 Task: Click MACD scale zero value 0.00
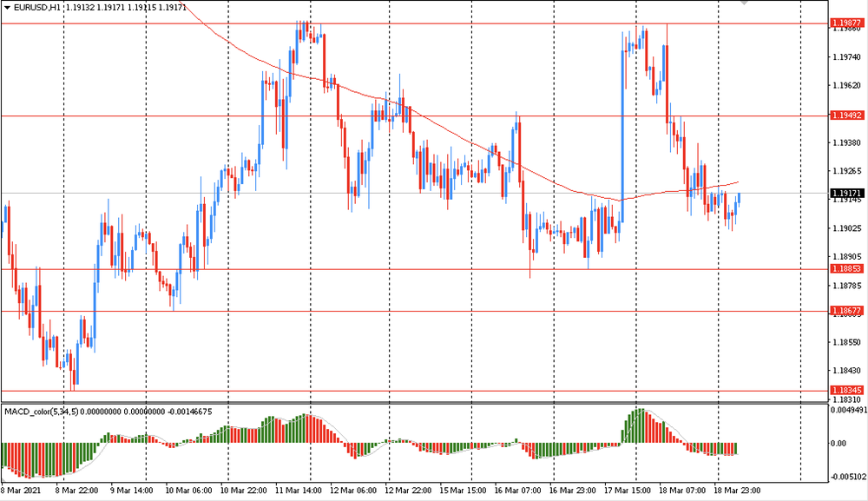(x=838, y=443)
